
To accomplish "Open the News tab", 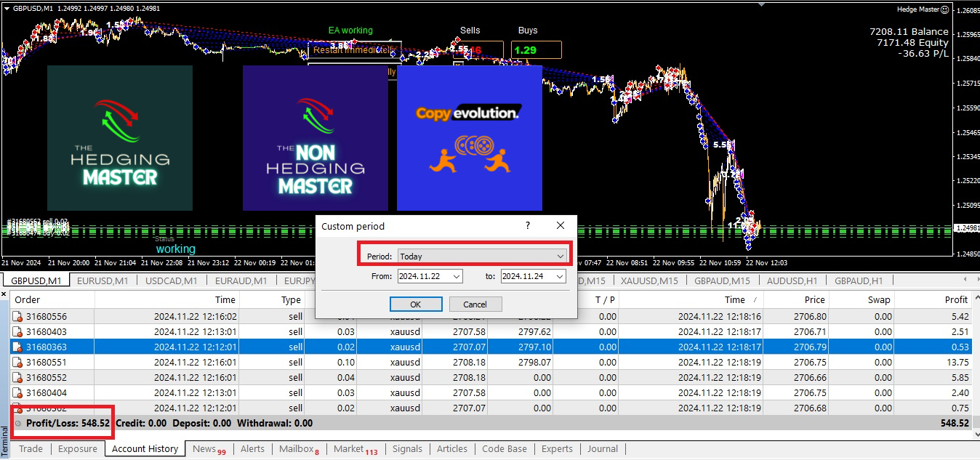I will (x=209, y=449).
